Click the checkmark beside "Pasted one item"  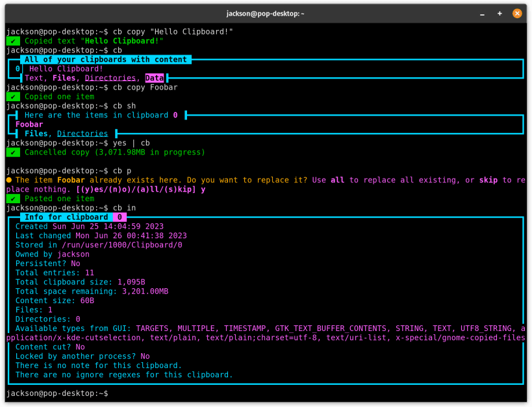13,198
